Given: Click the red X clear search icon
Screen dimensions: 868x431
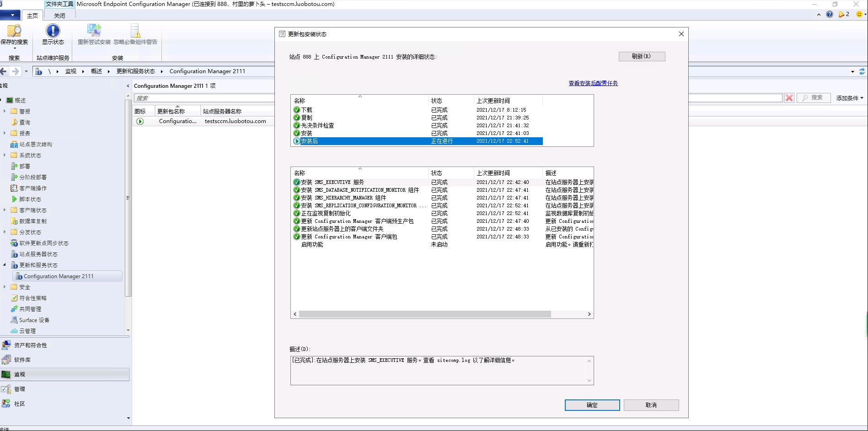Looking at the screenshot, I should tap(789, 98).
